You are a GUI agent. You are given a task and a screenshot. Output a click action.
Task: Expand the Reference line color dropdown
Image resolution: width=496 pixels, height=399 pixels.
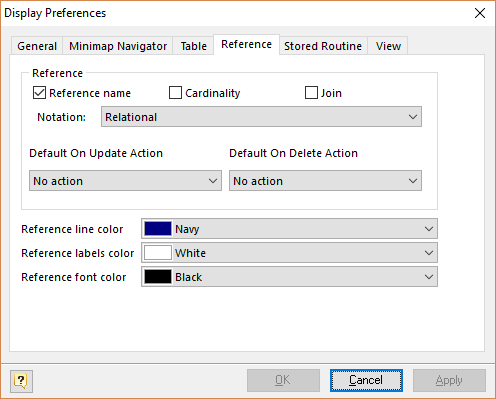pos(289,229)
